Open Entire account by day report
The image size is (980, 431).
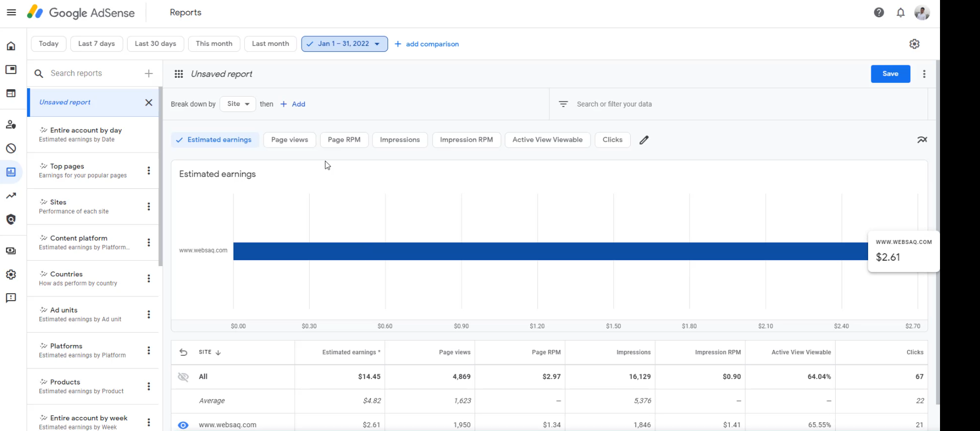pos(93,135)
